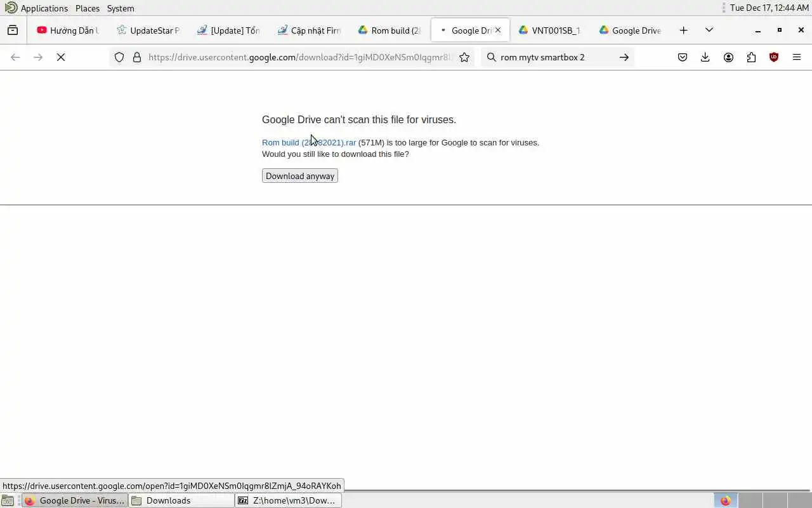Expand the list all tabs dropdown
This screenshot has width=812, height=508.
(x=709, y=30)
